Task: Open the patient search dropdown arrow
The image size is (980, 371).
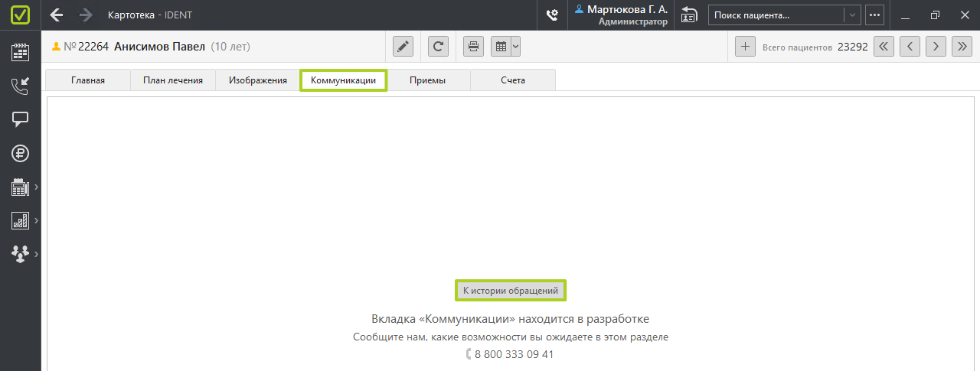Action: pyautogui.click(x=851, y=15)
